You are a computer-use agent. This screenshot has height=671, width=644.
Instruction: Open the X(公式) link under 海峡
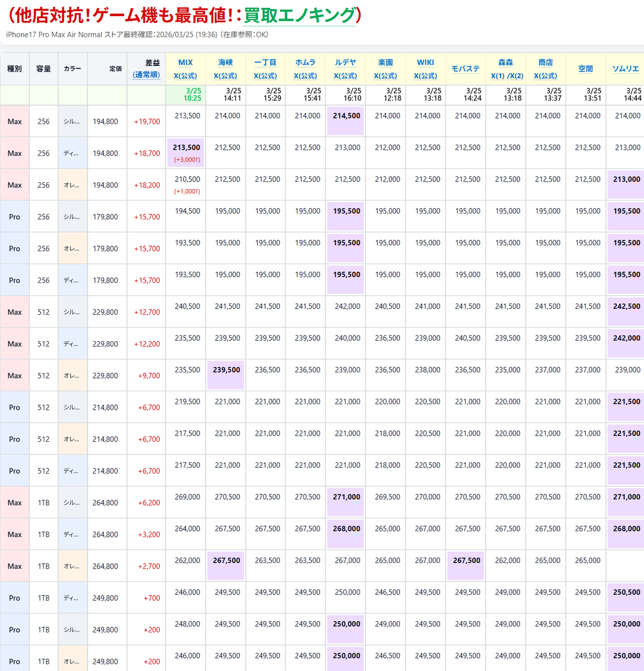point(225,76)
